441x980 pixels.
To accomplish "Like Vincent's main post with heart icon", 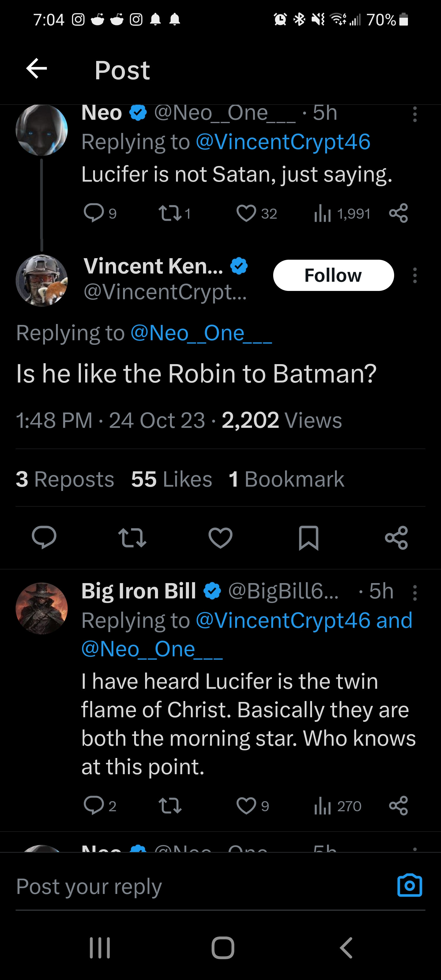I will (x=220, y=537).
